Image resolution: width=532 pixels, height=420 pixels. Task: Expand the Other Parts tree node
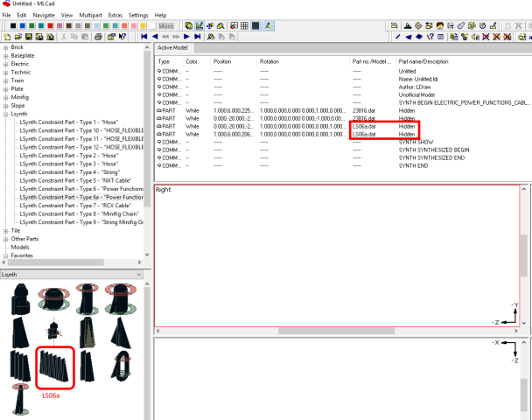click(4, 239)
